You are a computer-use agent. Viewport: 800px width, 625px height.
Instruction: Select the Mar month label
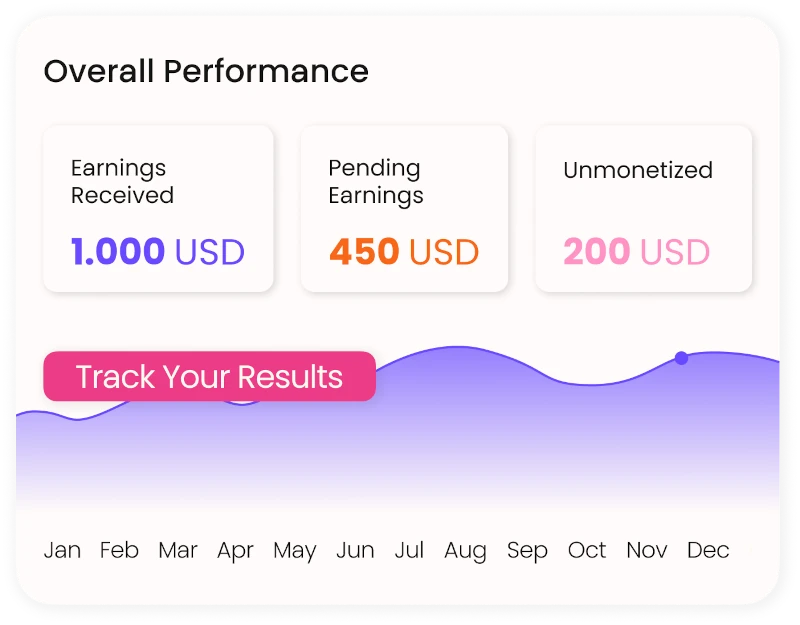point(178,550)
